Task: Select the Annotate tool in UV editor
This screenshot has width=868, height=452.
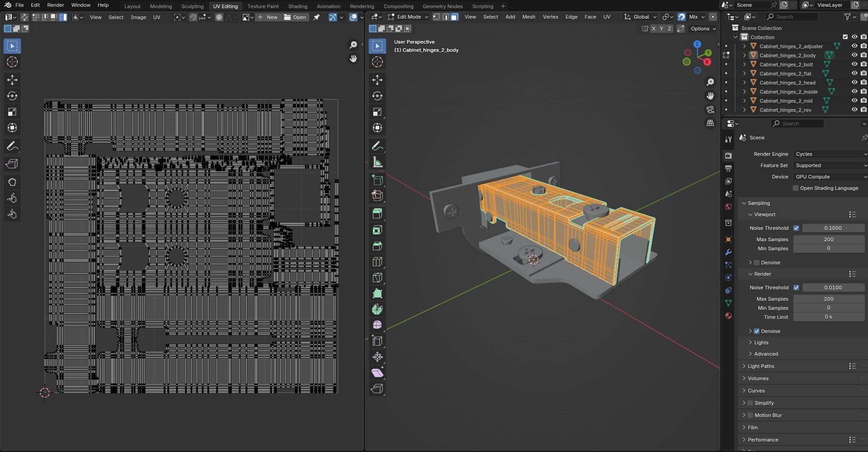Action: [12, 146]
